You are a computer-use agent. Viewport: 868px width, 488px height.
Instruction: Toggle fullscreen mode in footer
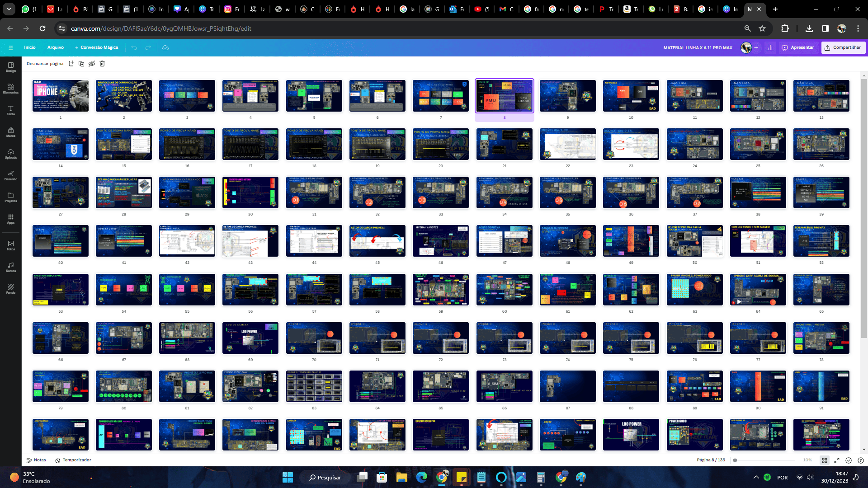pos(837,460)
